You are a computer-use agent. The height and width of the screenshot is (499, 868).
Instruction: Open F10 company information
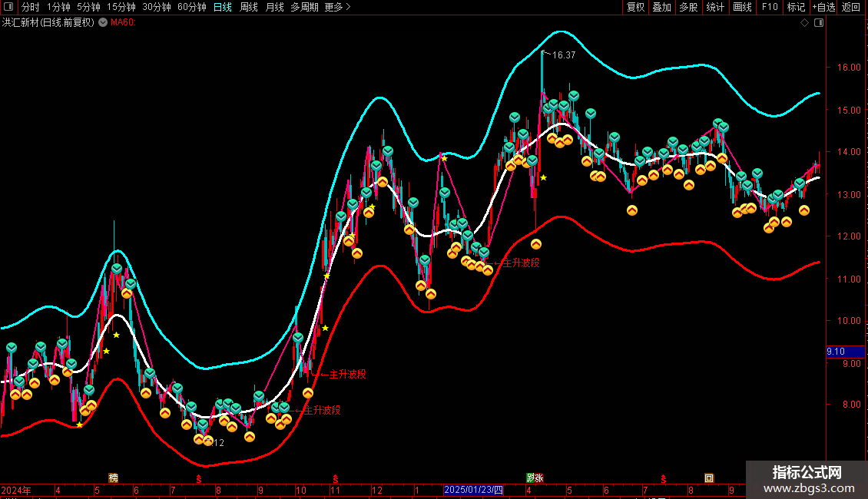769,7
